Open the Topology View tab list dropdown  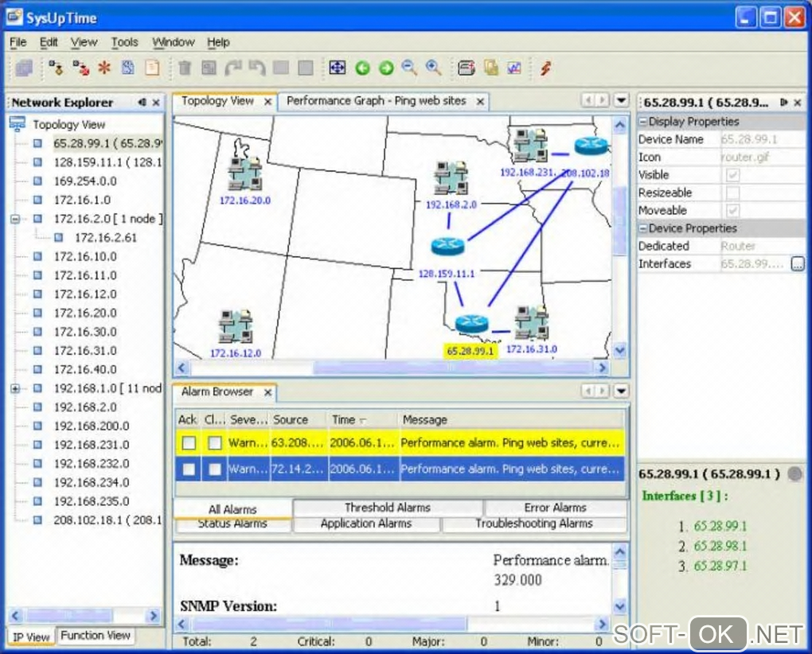(621, 100)
